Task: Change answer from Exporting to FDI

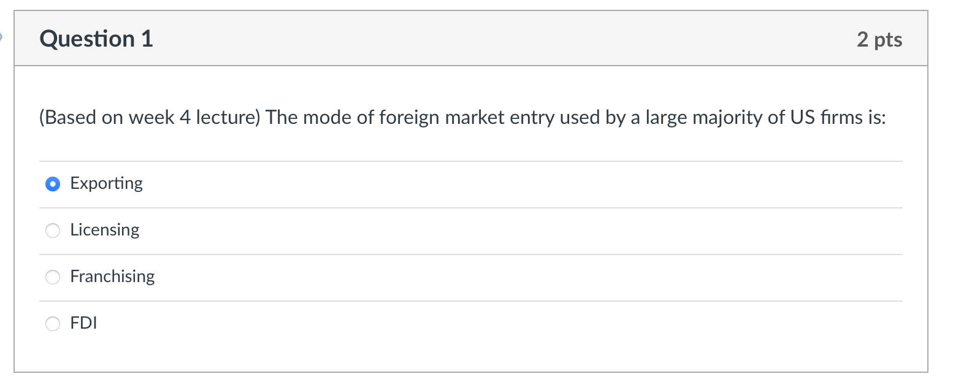Action: (x=53, y=323)
